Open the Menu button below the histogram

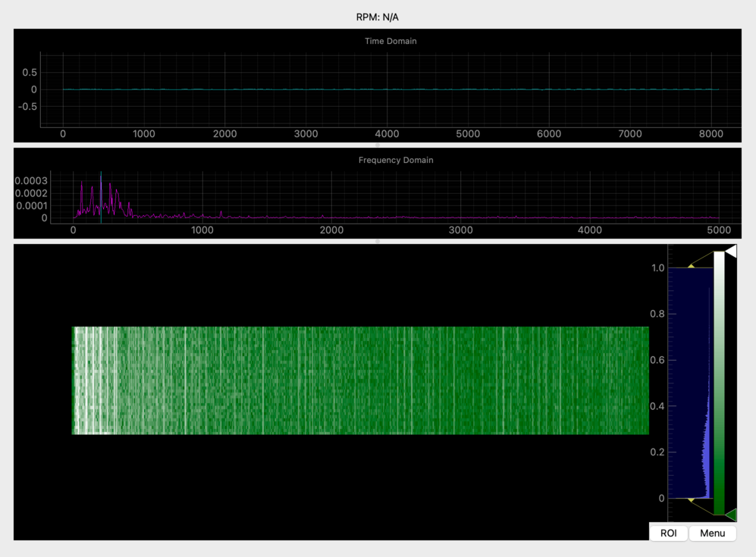(x=712, y=533)
